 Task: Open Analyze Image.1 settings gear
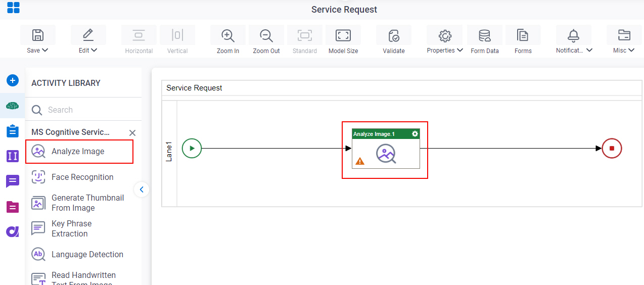(415, 134)
